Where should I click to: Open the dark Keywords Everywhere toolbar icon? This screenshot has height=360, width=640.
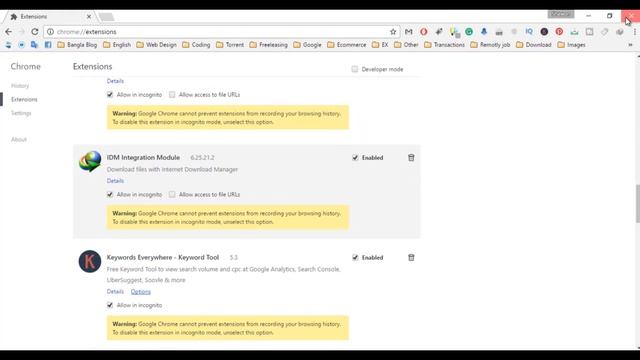tap(544, 31)
